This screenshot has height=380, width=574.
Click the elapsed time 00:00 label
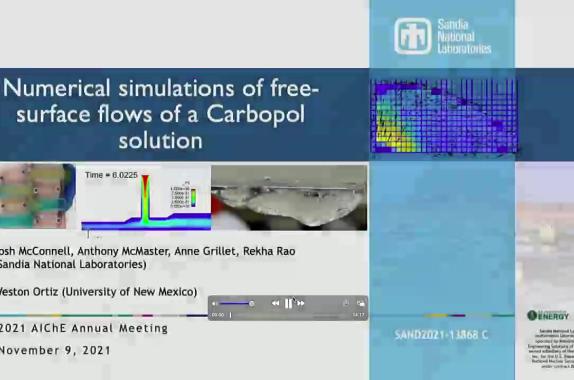[x=218, y=314]
